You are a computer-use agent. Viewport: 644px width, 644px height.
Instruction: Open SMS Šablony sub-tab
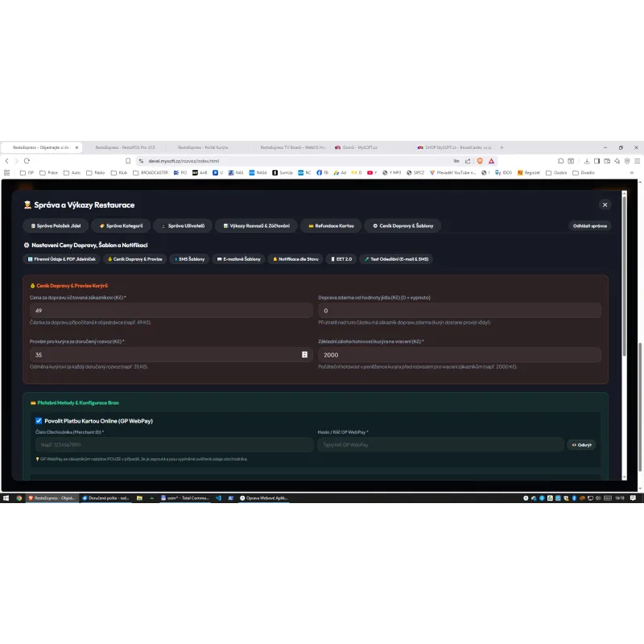click(189, 258)
